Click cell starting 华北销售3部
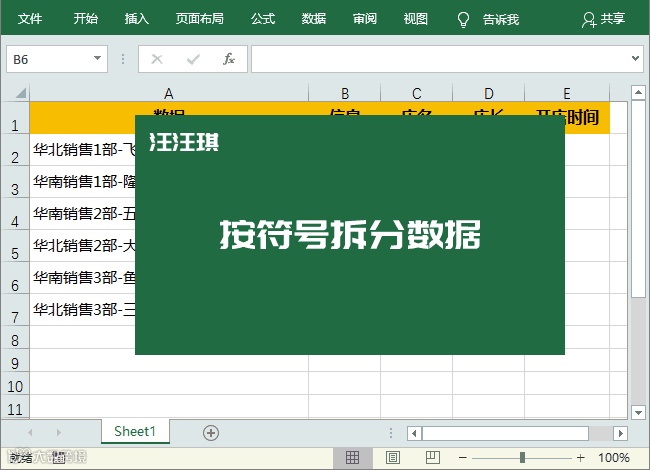The height and width of the screenshot is (470, 650). pyautogui.click(x=82, y=310)
